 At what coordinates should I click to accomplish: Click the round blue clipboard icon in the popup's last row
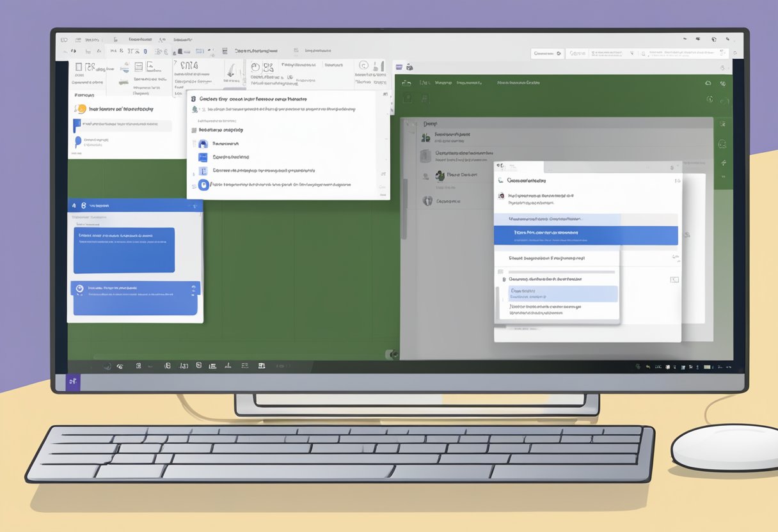204,185
